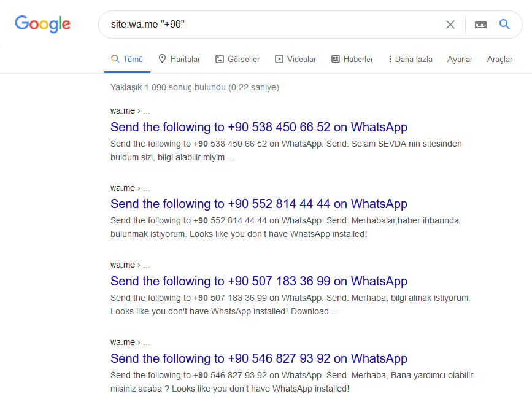
Task: Expand the Daha fazla menu
Action: click(410, 60)
